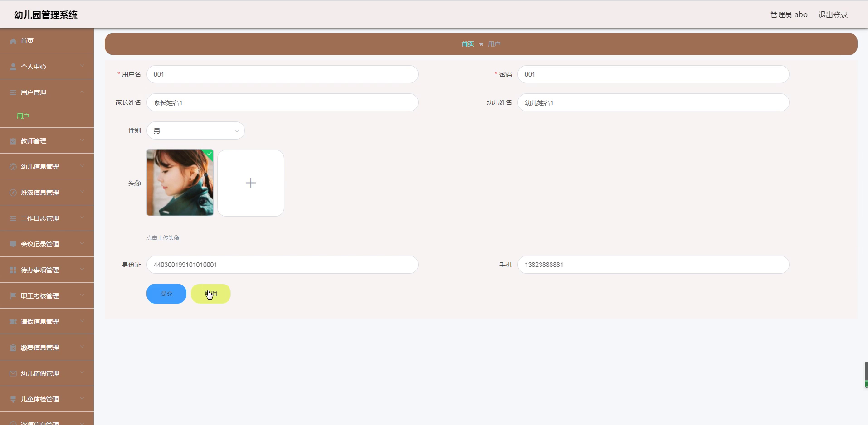Image resolution: width=868 pixels, height=425 pixels.
Task: Click the 手机 input field
Action: (653, 265)
